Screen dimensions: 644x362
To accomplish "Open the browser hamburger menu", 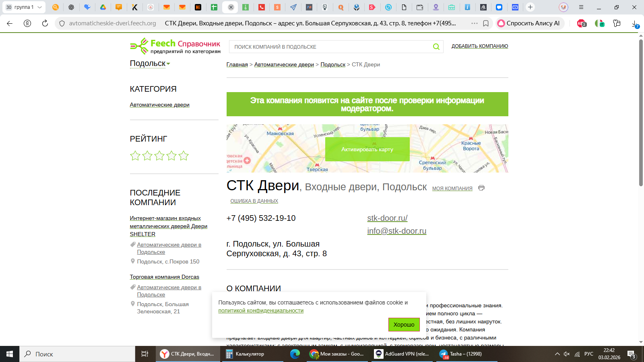I will [x=581, y=7].
